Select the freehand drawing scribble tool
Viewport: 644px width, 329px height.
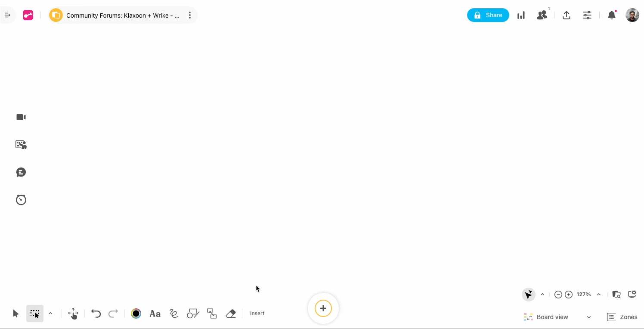[174, 313]
